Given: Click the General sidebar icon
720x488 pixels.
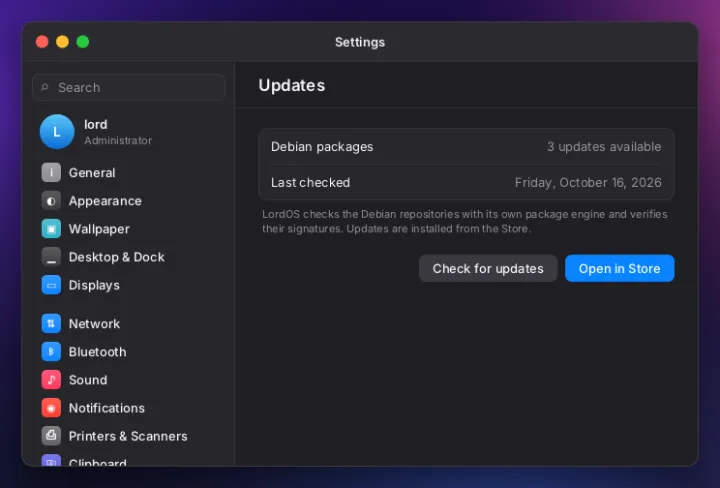Looking at the screenshot, I should coord(51,173).
